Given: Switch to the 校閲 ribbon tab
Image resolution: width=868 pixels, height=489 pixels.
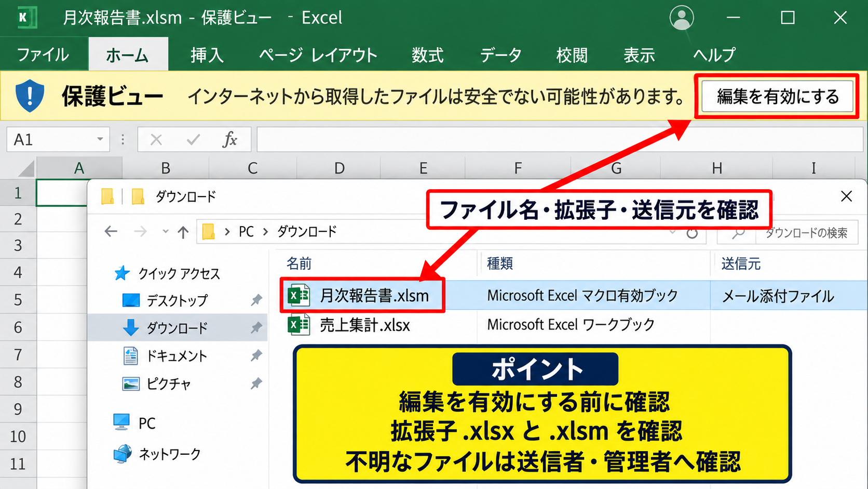Looking at the screenshot, I should point(572,55).
